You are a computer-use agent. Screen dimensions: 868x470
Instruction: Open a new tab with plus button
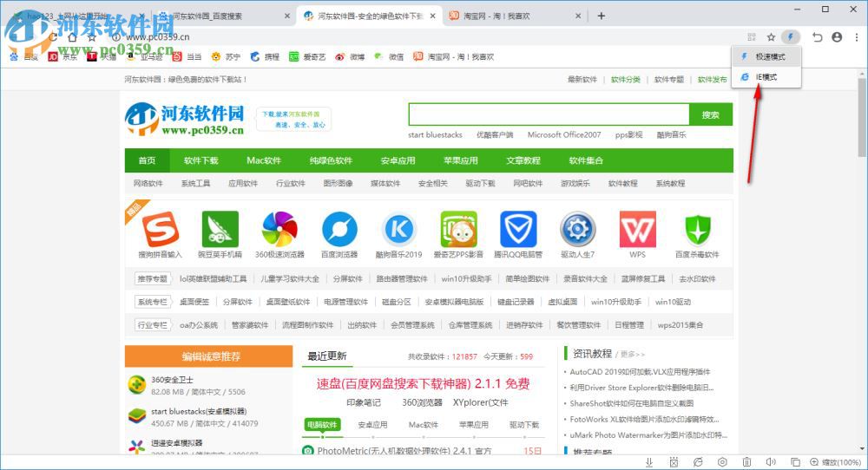[x=602, y=16]
